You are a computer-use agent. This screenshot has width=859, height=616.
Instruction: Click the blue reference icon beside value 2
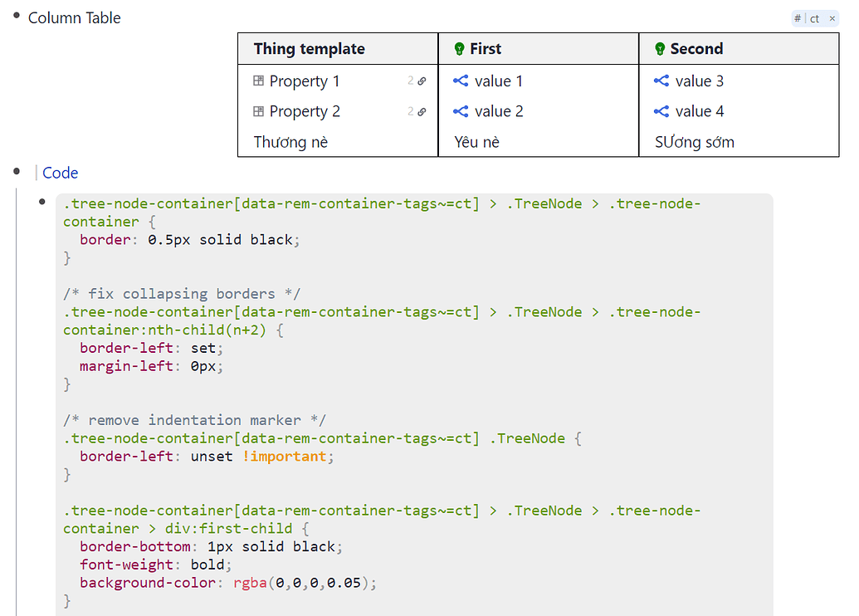[x=461, y=111]
